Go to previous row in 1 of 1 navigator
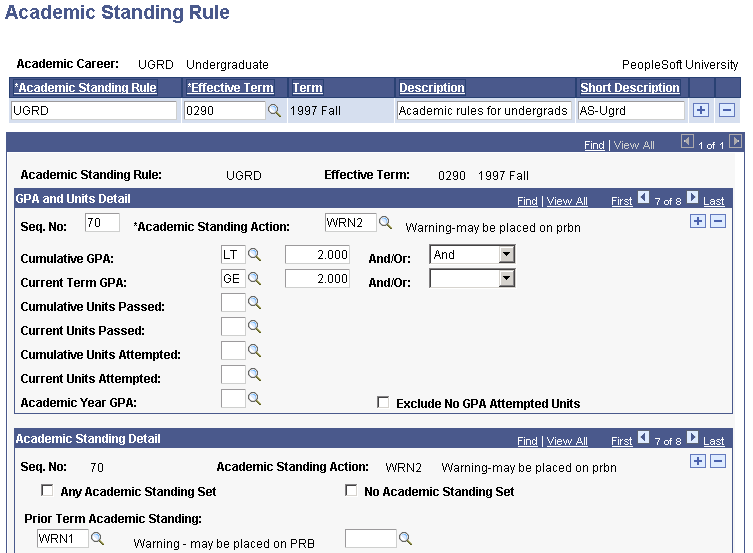Viewport: 753px width, 553px height. coord(687,141)
